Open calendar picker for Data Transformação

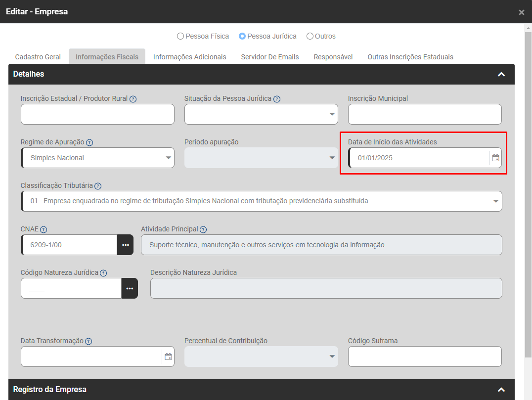168,356
